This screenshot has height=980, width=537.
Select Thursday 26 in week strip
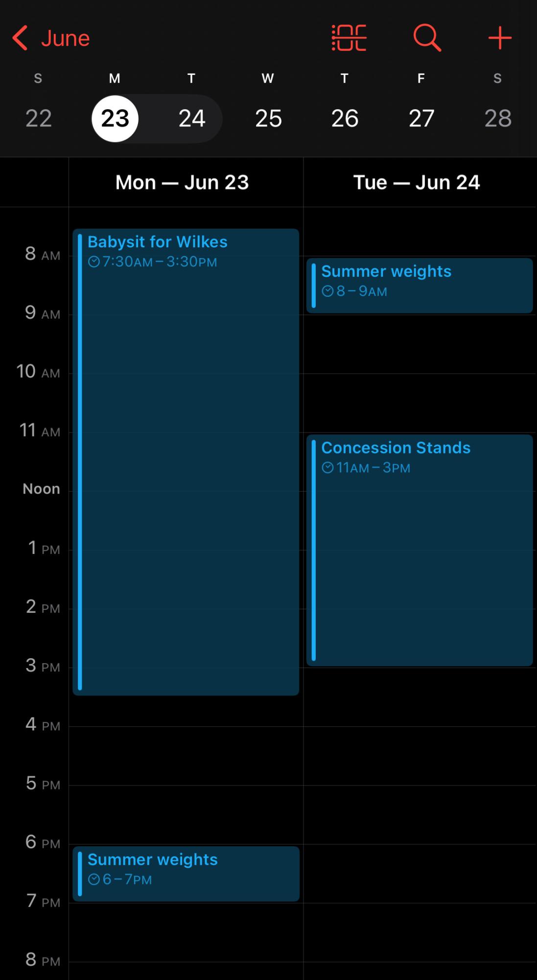pyautogui.click(x=345, y=119)
